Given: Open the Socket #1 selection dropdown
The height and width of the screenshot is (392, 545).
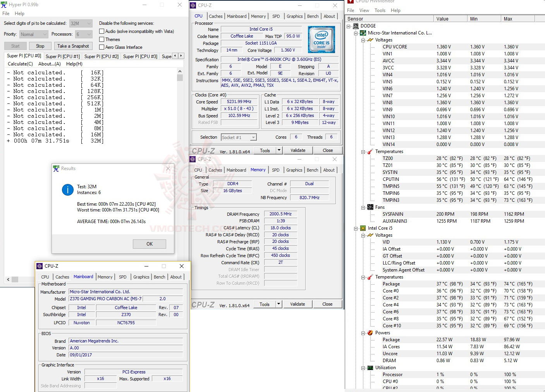Looking at the screenshot, I should coord(253,137).
